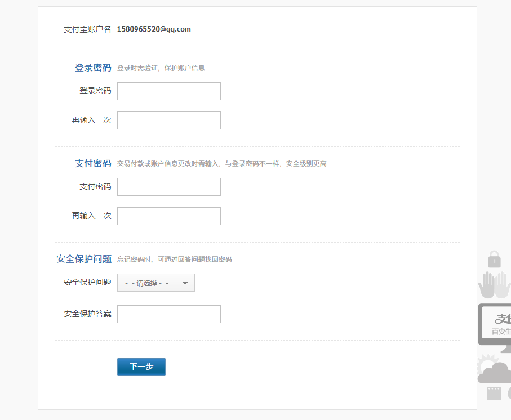
Task: Click the 支付密码 input field
Action: pos(169,187)
